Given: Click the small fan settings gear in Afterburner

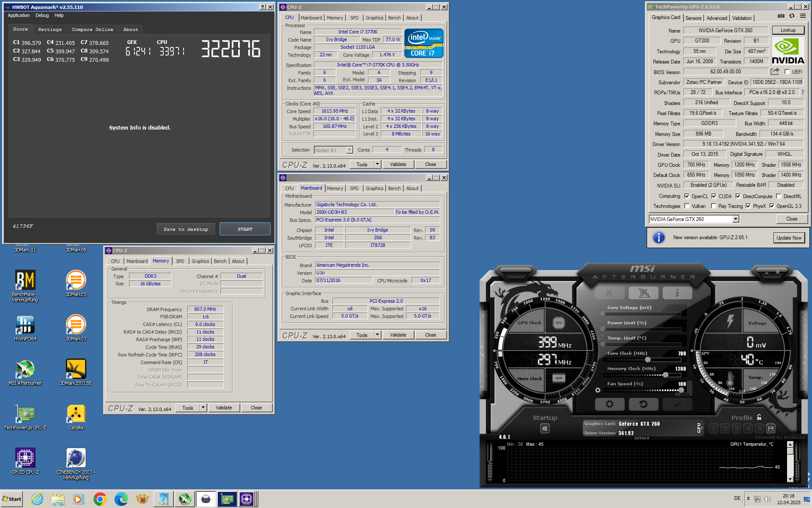Looking at the screenshot, I should 598,390.
